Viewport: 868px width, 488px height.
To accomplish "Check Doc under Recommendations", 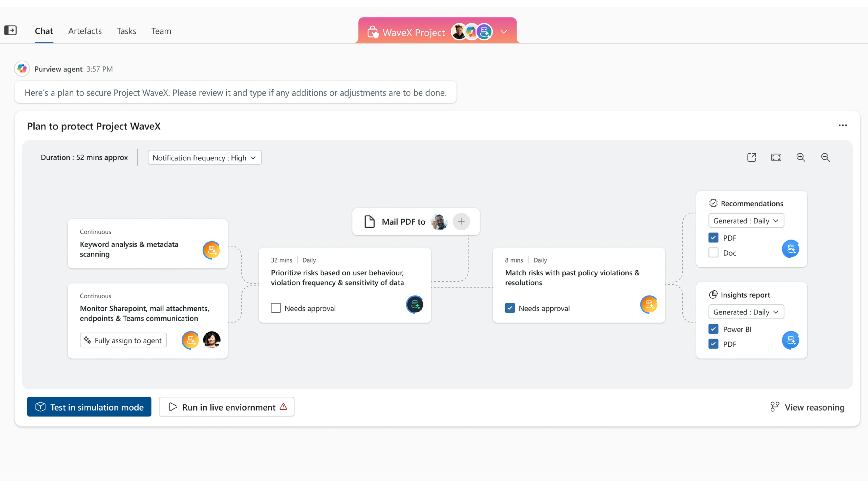I will tap(713, 253).
